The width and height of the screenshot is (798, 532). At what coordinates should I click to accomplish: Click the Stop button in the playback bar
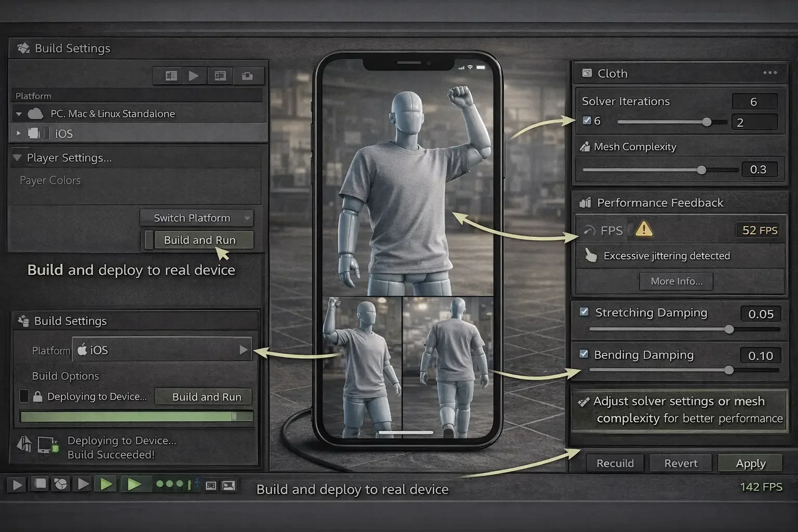point(39,484)
